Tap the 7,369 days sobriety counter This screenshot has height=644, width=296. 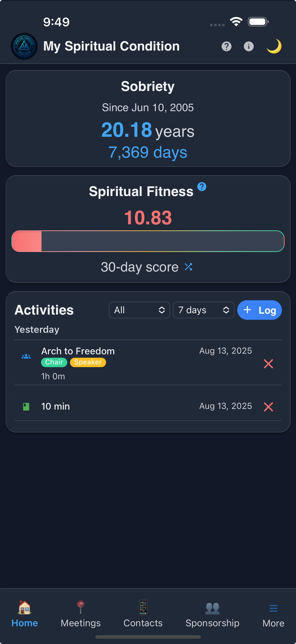(148, 152)
